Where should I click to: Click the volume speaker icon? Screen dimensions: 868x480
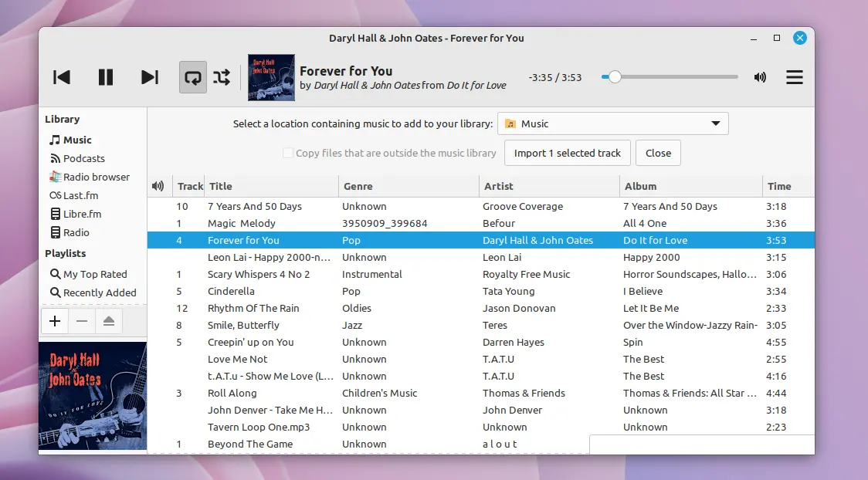click(x=761, y=77)
